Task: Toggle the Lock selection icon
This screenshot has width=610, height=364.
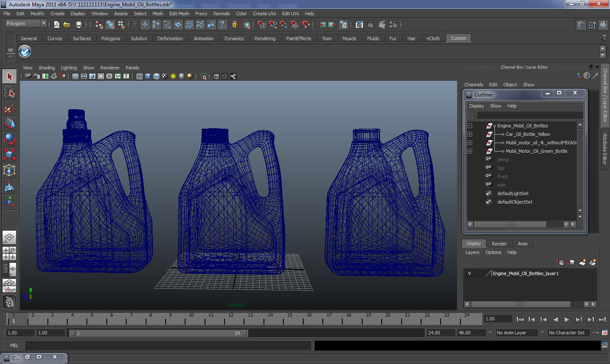Action: click(x=234, y=25)
